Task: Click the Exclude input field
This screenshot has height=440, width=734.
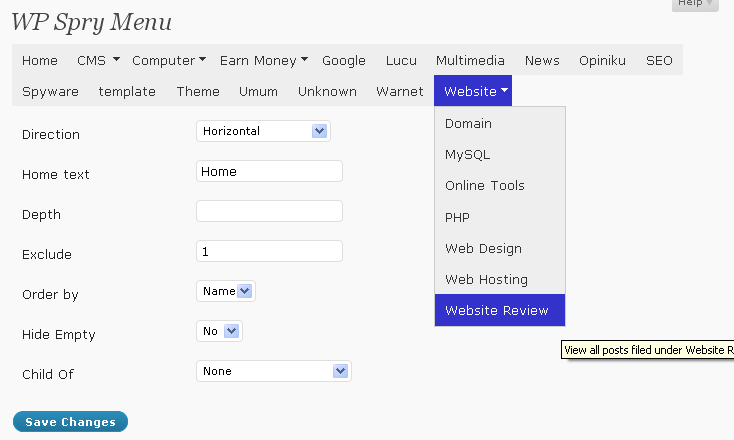Action: click(x=269, y=251)
